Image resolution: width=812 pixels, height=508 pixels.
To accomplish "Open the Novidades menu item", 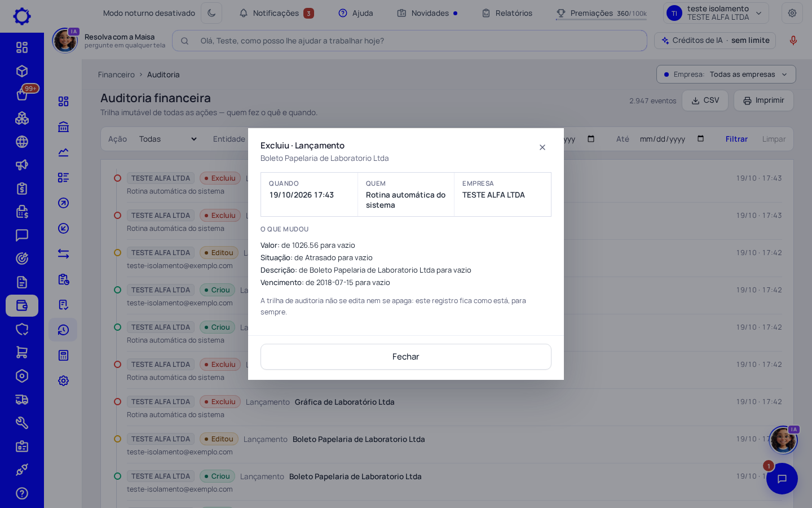I will 427,13.
